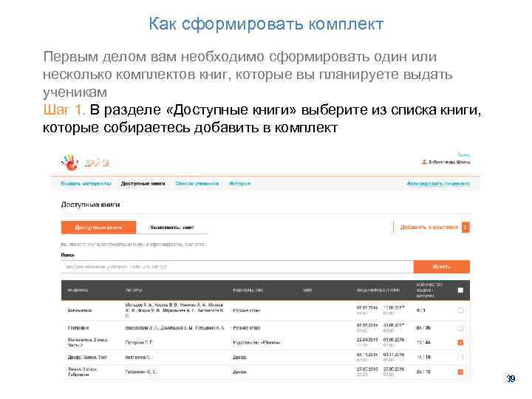Click author Габриелян О. С. cell
Viewport: 532px width, 399px height.
click(141, 372)
